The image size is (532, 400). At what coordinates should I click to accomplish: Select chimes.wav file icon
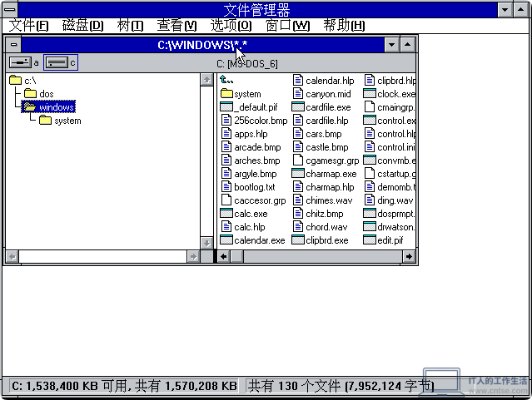(x=298, y=200)
